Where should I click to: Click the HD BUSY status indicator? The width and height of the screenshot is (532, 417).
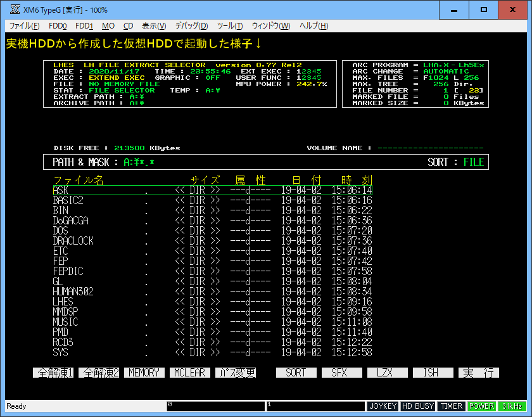(x=417, y=406)
